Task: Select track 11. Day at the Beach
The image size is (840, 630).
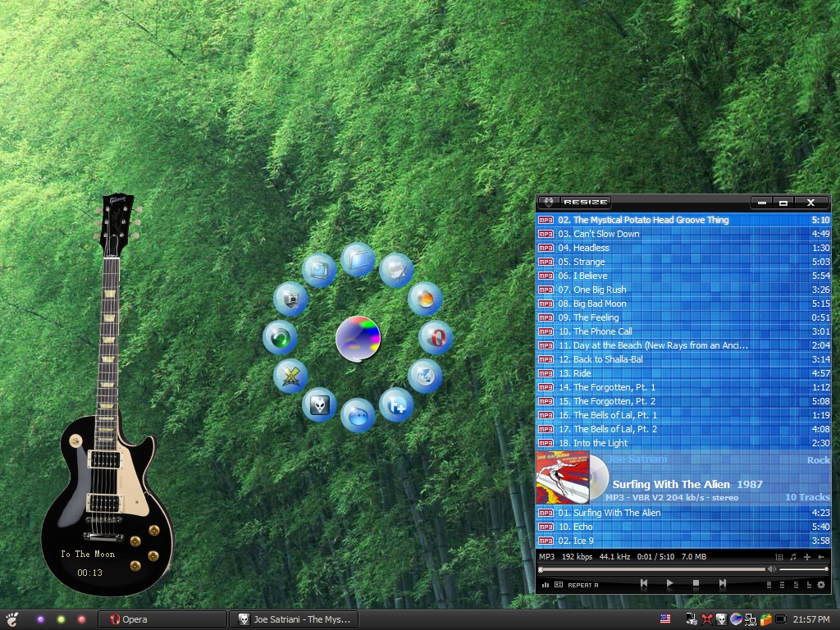Action: click(x=683, y=345)
